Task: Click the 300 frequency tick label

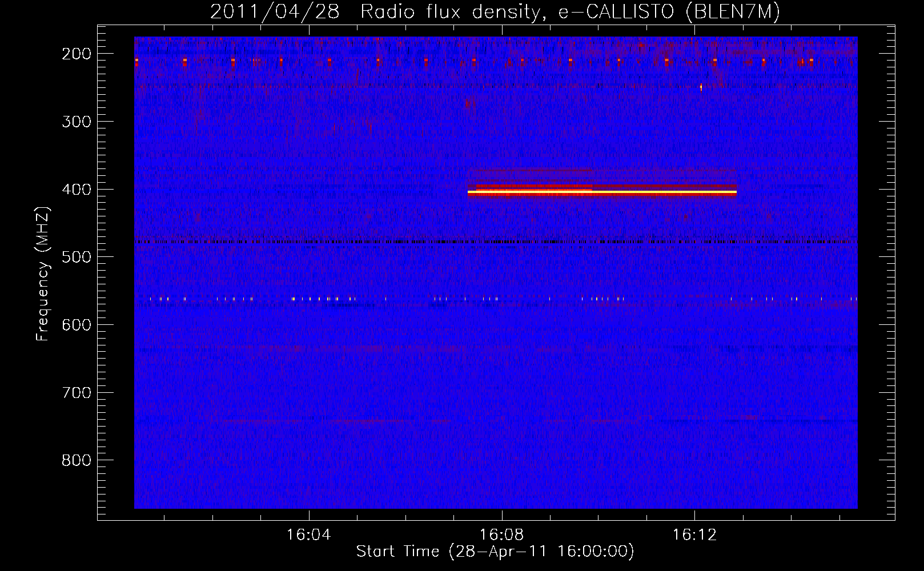Action: (77, 122)
